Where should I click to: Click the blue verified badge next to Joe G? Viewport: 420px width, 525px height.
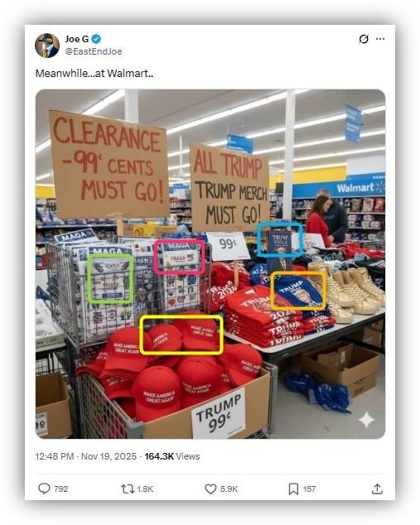point(96,39)
